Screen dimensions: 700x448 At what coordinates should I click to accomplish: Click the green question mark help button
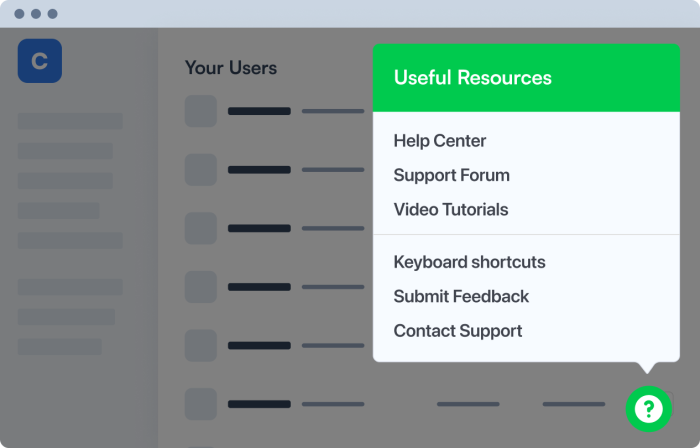[x=648, y=408]
